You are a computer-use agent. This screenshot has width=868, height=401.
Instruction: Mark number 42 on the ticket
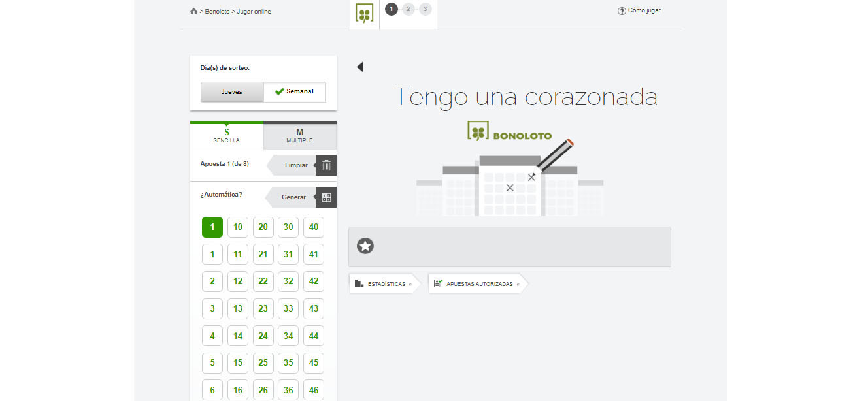(x=314, y=281)
